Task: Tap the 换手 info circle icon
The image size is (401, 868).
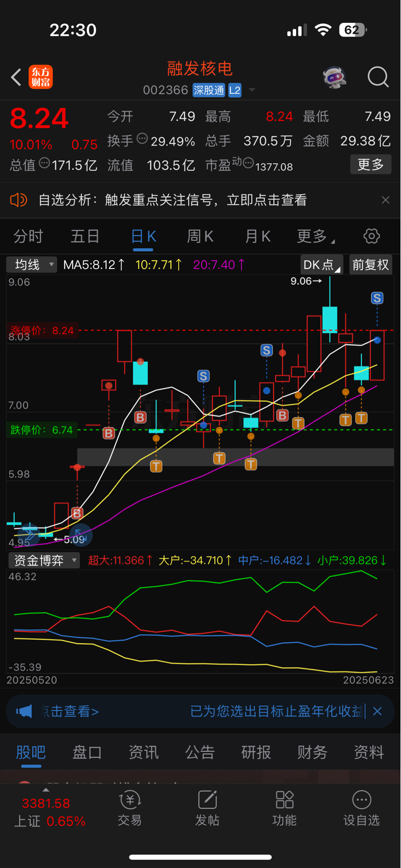Action: click(x=142, y=139)
